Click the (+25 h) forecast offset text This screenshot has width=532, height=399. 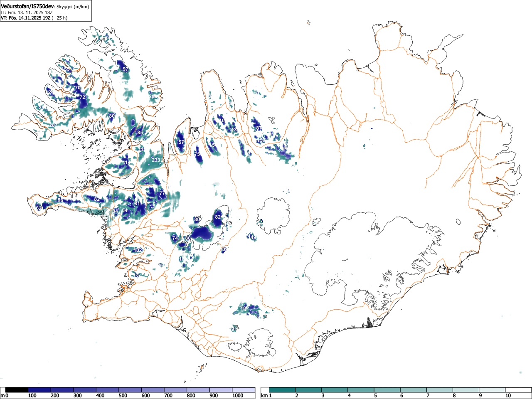[59, 18]
